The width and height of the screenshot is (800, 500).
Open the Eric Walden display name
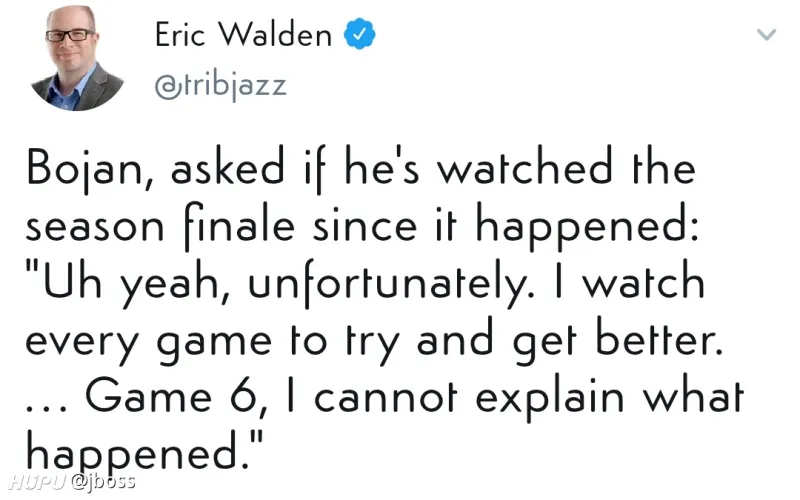[x=243, y=35]
